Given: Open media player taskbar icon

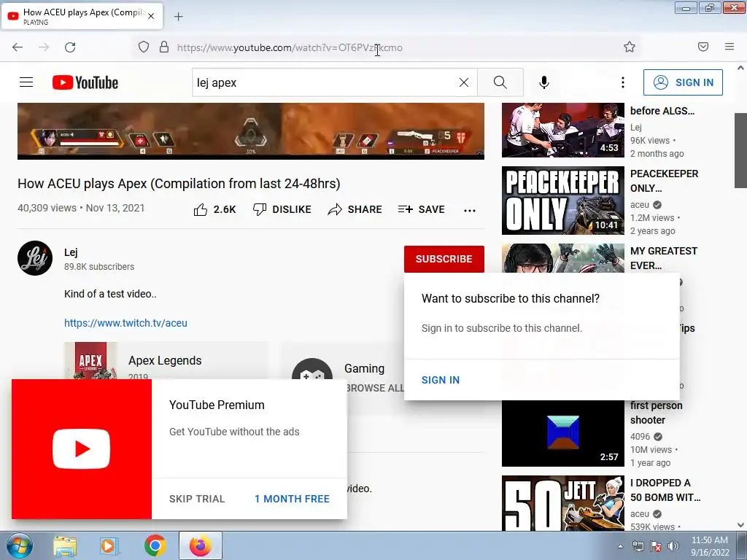Looking at the screenshot, I should point(109,545).
